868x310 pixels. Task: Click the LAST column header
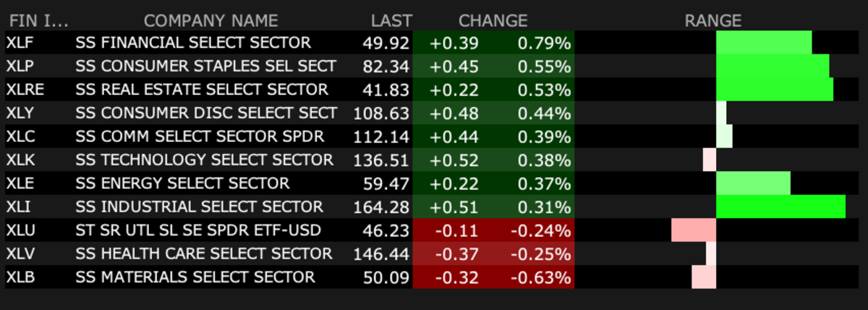pos(391,21)
